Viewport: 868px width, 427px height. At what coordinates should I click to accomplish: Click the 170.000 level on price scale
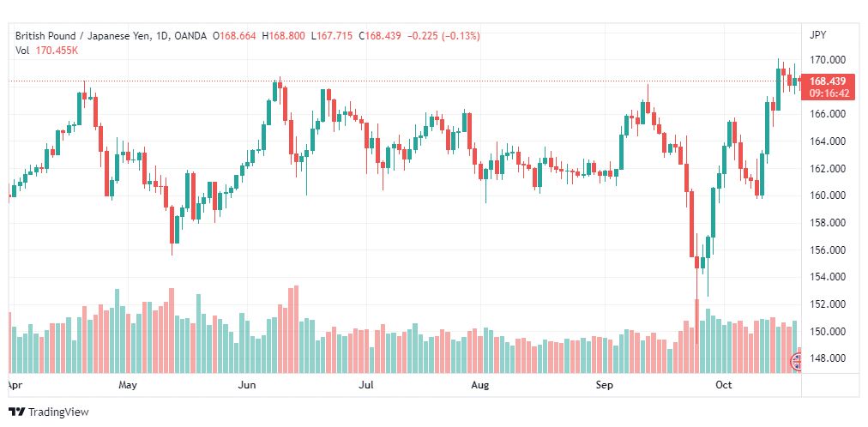[828, 60]
